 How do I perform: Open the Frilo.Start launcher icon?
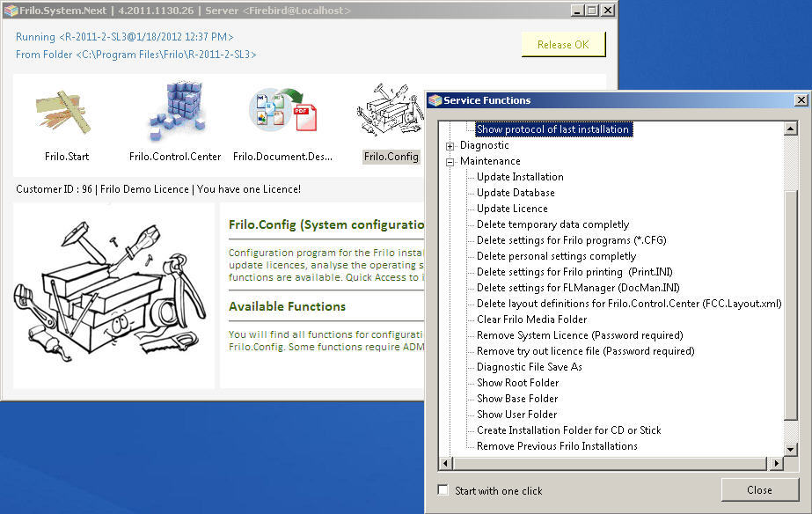click(63, 113)
